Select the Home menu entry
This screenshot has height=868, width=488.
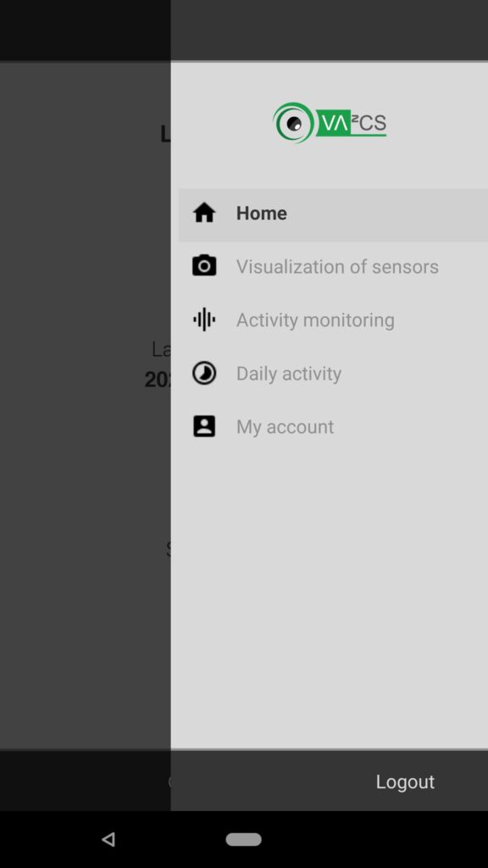click(x=333, y=214)
